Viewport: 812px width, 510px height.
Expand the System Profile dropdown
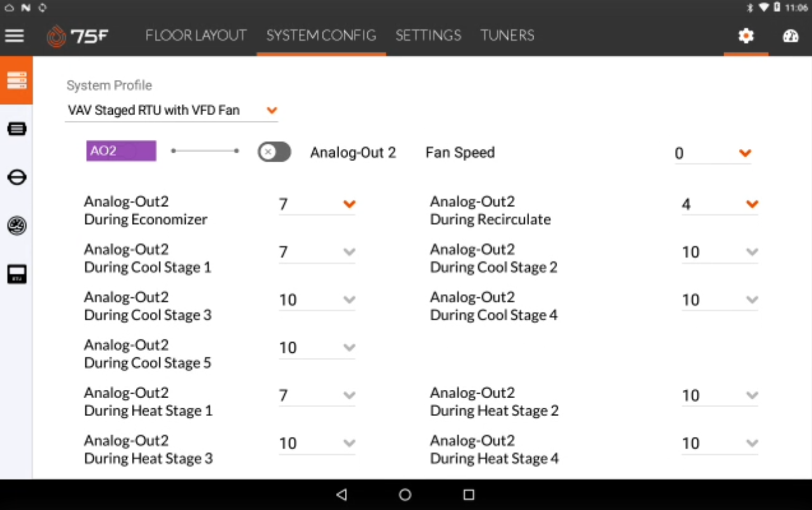click(x=172, y=110)
